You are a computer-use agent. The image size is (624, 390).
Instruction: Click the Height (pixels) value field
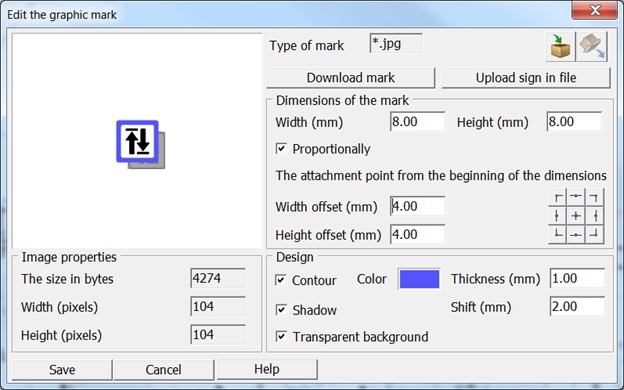pos(218,335)
